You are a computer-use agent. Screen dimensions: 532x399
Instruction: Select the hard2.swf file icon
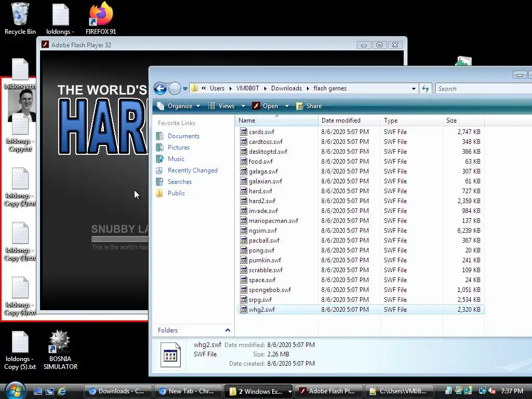click(x=243, y=201)
